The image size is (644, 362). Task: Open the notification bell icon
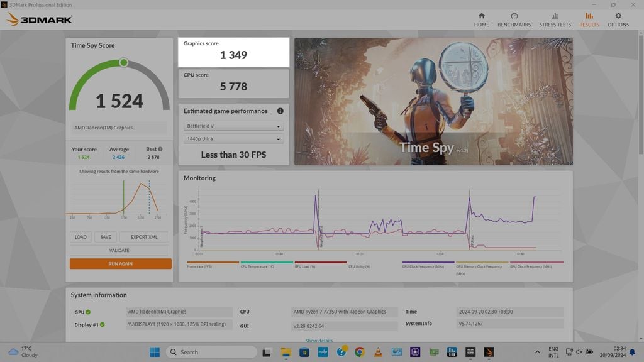tap(633, 352)
